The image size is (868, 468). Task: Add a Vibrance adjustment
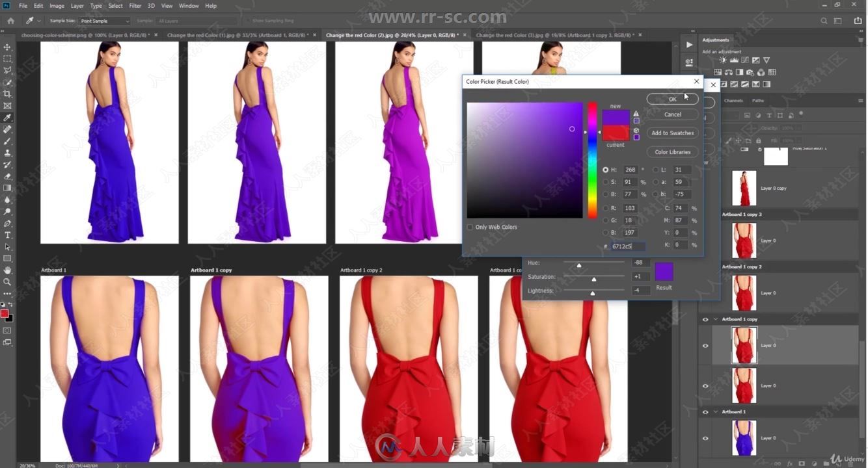766,60
